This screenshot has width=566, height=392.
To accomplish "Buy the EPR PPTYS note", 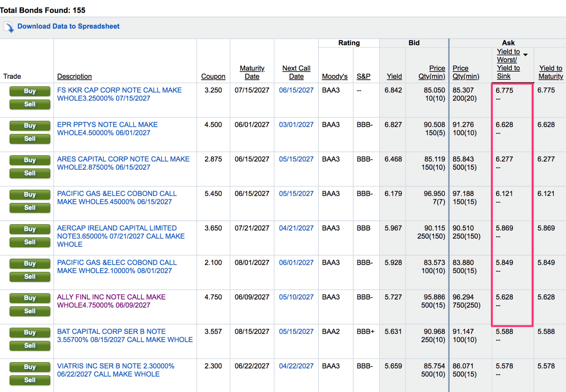I will [30, 126].
